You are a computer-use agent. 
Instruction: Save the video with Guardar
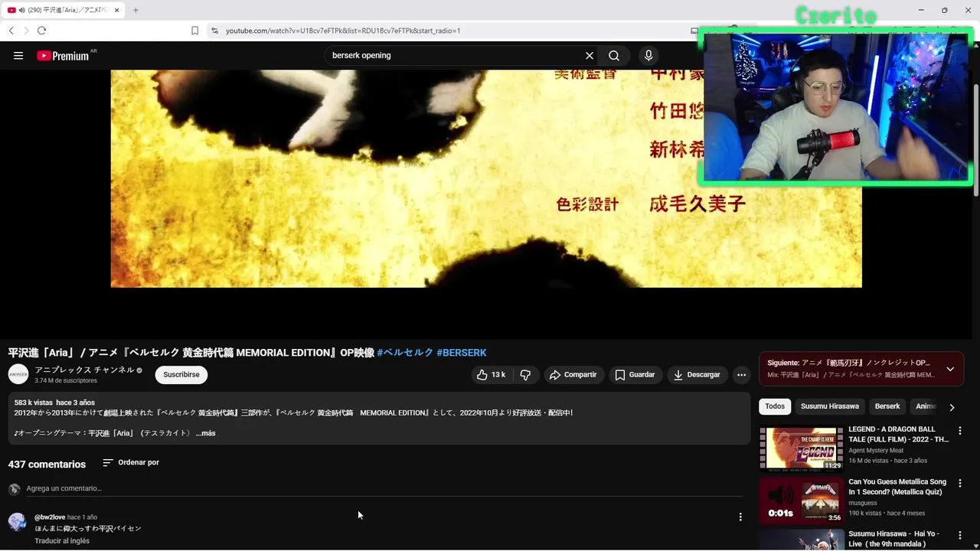635,375
